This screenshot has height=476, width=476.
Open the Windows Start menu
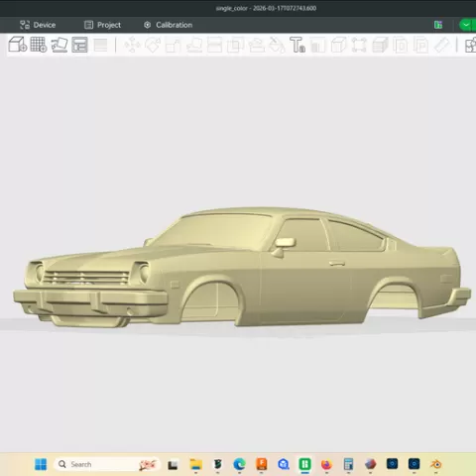click(41, 464)
